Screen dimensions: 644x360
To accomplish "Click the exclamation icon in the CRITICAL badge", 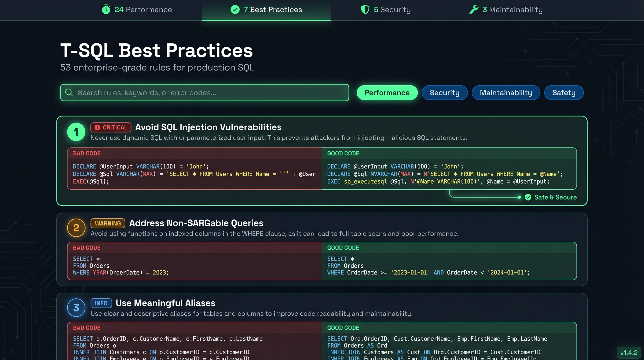I will [98, 127].
